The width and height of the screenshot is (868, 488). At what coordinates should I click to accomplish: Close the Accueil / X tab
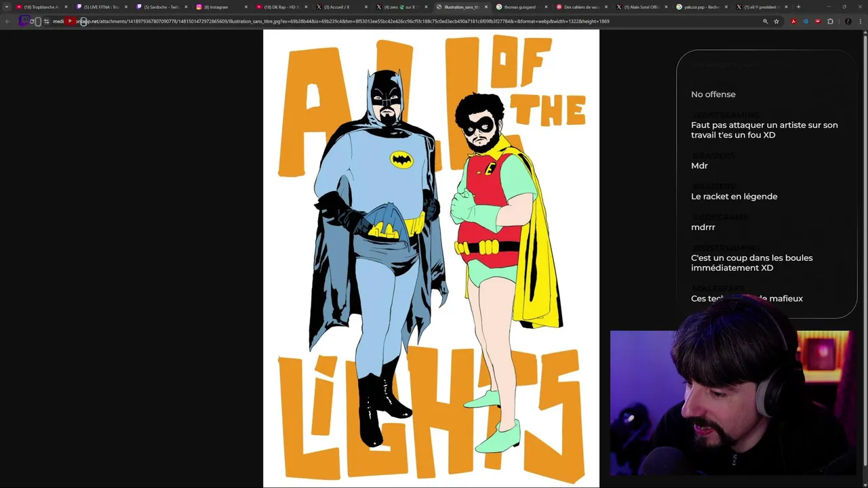[x=366, y=7]
